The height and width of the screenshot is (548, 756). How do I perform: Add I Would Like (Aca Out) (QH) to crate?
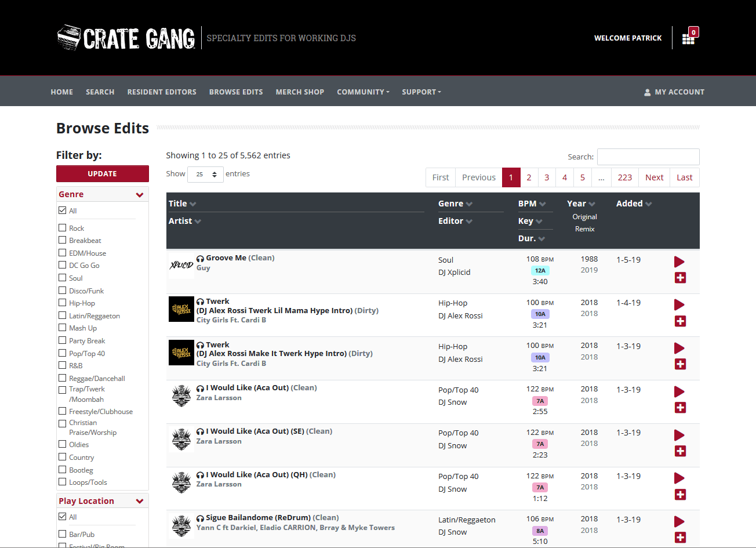tap(681, 495)
